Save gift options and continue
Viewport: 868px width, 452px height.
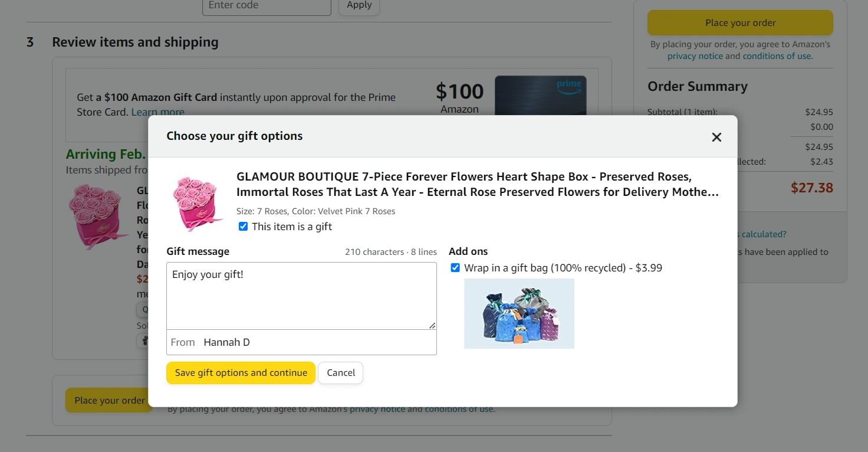pyautogui.click(x=241, y=373)
